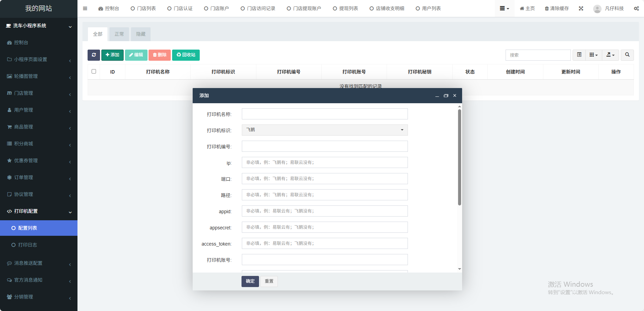This screenshot has height=311, width=644.
Task: Toggle the table list view icon
Action: [x=579, y=55]
